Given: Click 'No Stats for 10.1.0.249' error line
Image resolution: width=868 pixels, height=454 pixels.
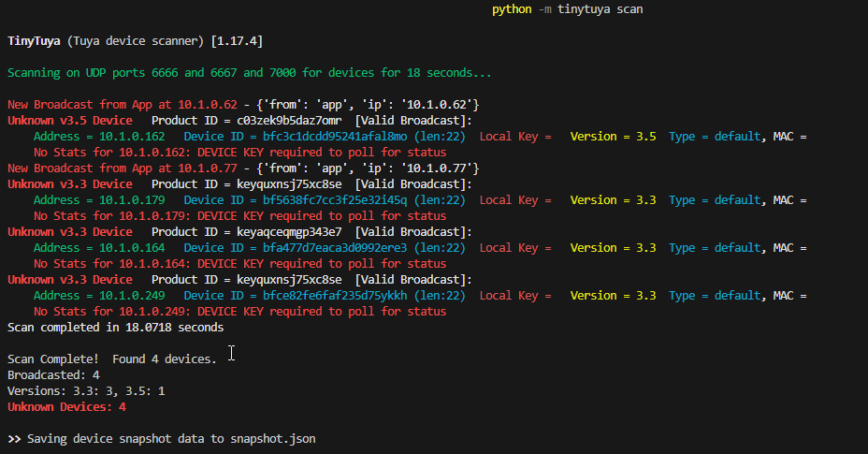Looking at the screenshot, I should pos(239,312).
